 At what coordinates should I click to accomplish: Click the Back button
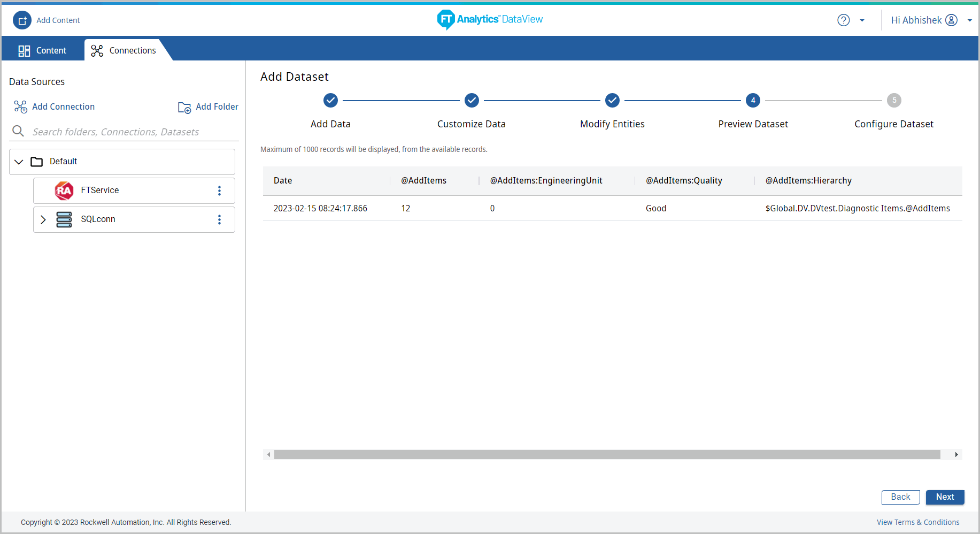900,497
